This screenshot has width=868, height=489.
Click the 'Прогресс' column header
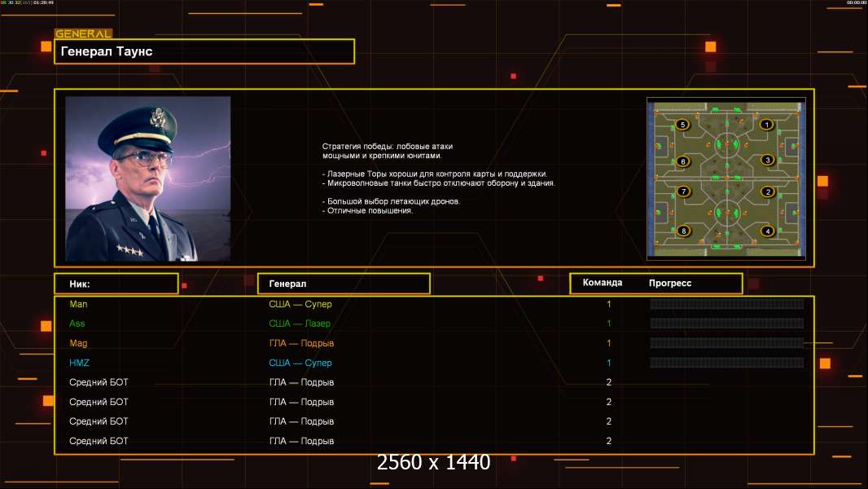click(670, 283)
